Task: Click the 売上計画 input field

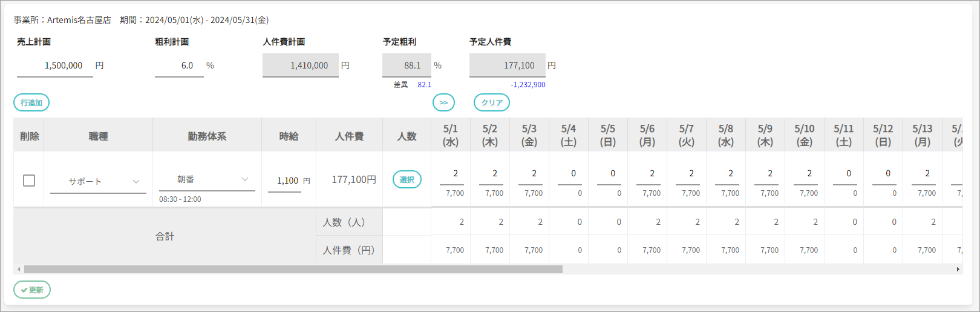Action: pyautogui.click(x=55, y=65)
